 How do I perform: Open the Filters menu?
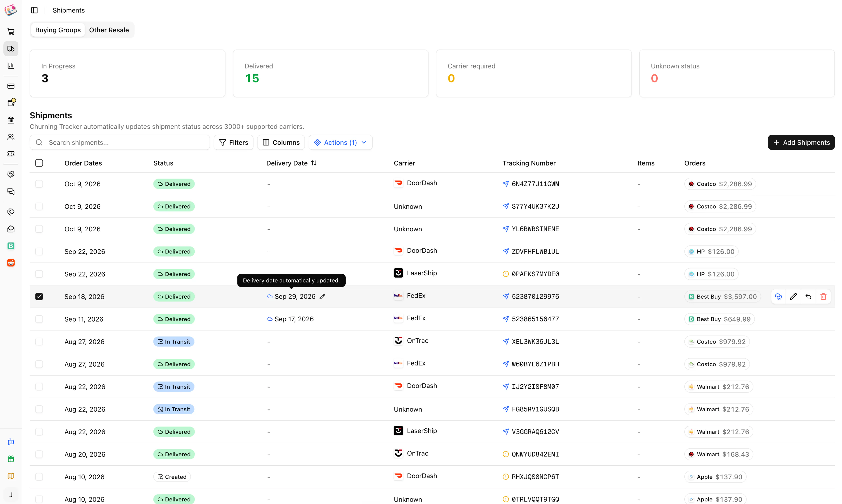point(234,142)
